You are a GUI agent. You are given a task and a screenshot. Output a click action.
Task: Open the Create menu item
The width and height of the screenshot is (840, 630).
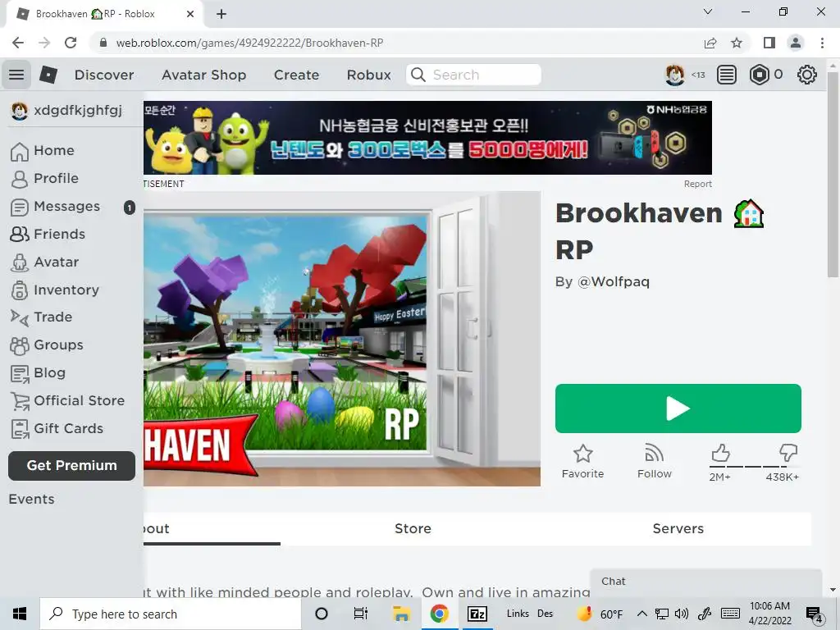point(296,75)
